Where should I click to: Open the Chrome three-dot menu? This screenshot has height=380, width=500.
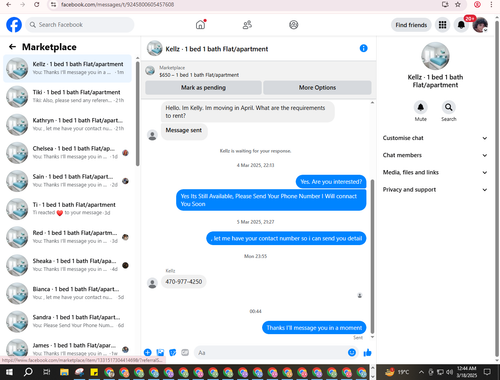[491, 5]
